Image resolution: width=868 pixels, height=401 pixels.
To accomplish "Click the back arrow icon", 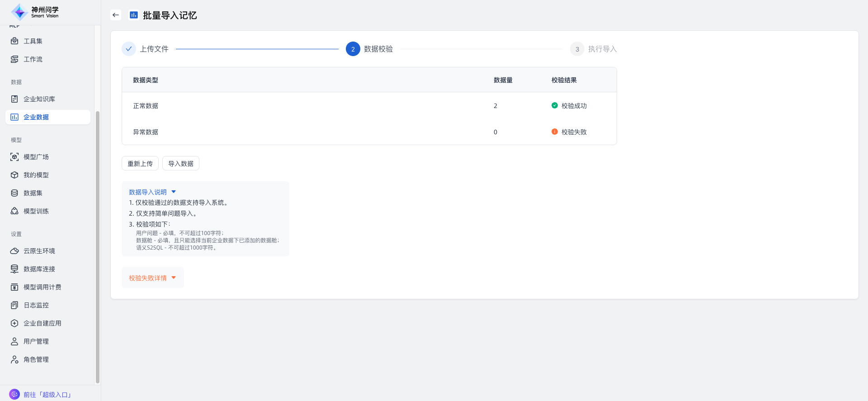I will coord(116,15).
